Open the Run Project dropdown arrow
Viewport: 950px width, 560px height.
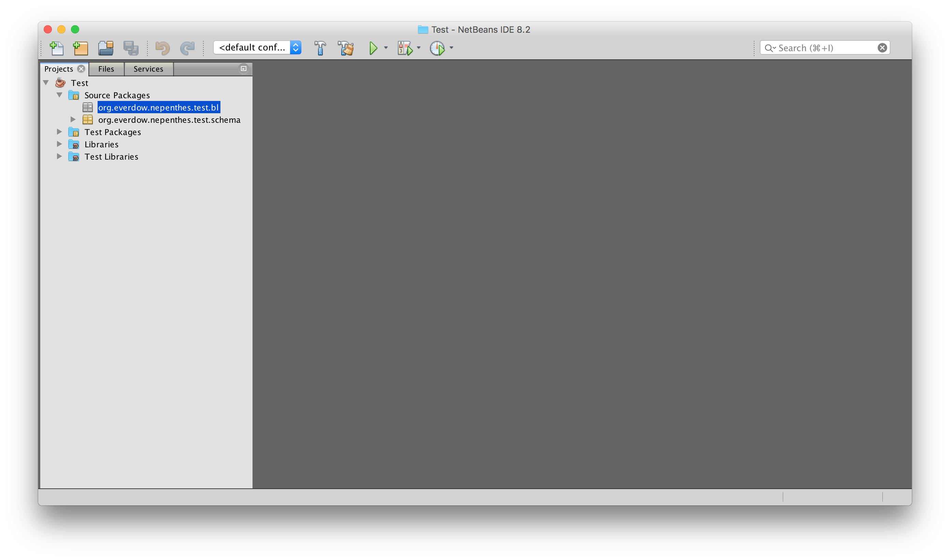coord(386,48)
